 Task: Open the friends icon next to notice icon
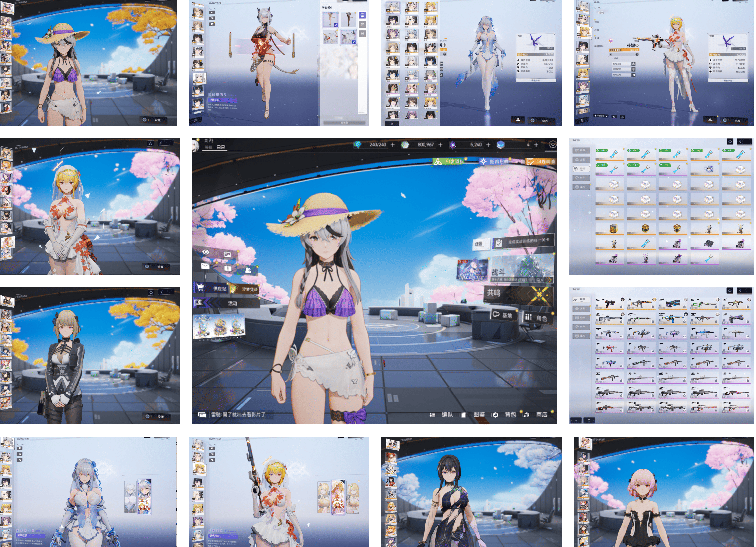[x=248, y=270]
